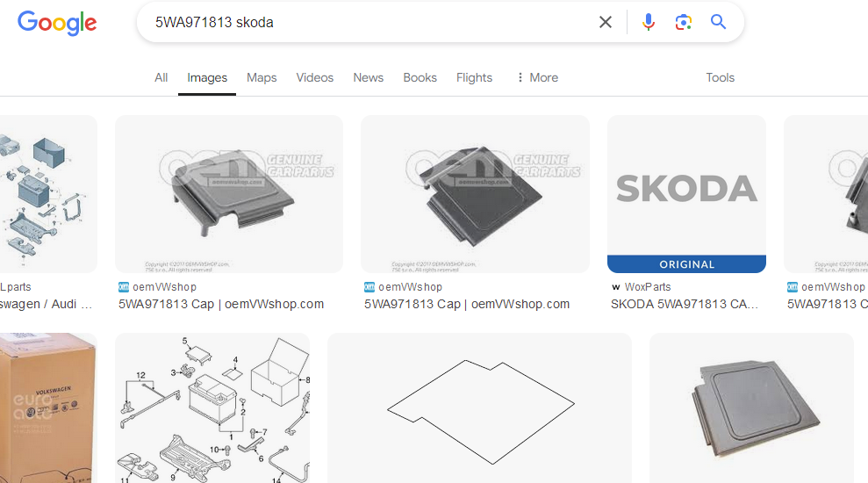Image resolution: width=868 pixels, height=483 pixels.
Task: Select the Images tab
Action: [x=207, y=77]
